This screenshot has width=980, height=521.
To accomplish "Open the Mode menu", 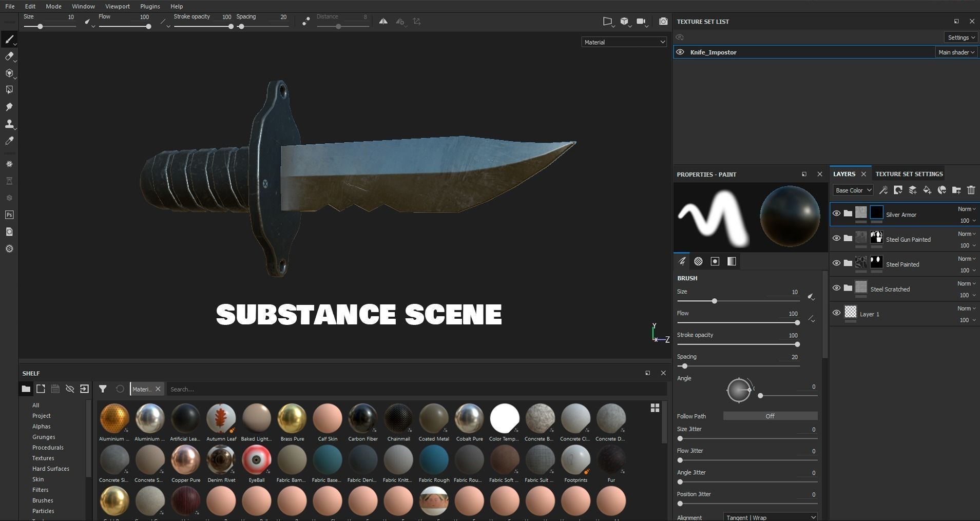I will pos(53,6).
